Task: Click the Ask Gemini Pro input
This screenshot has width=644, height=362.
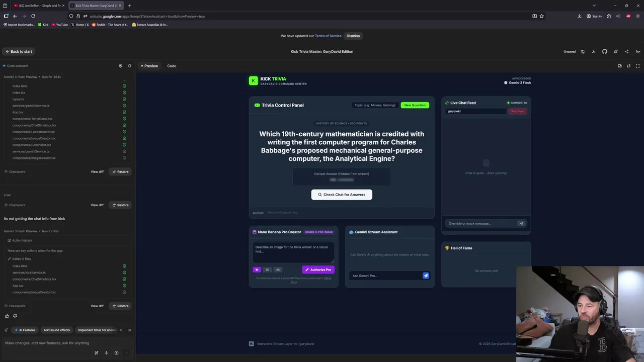Action: [386, 276]
